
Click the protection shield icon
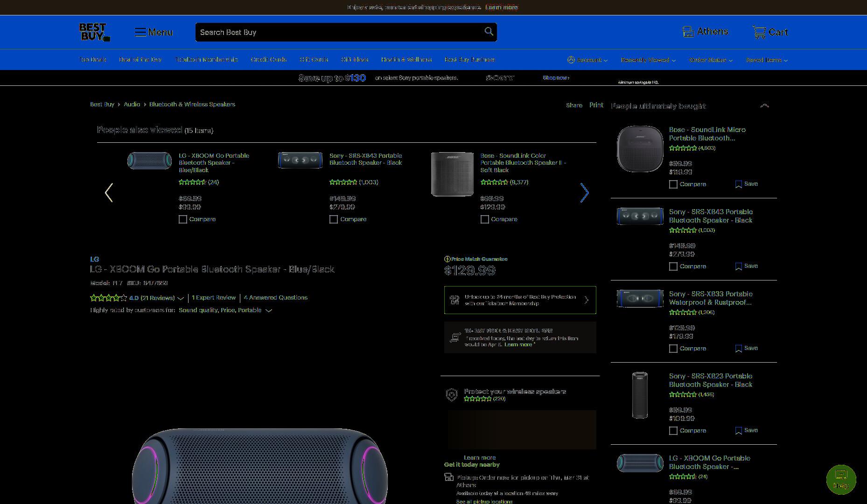pos(451,395)
